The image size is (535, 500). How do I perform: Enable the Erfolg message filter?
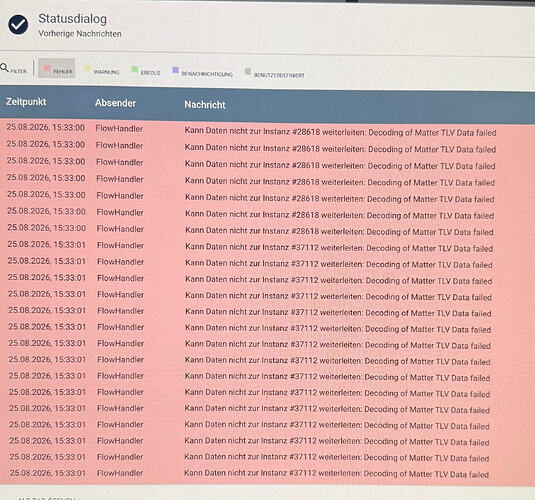pyautogui.click(x=146, y=71)
